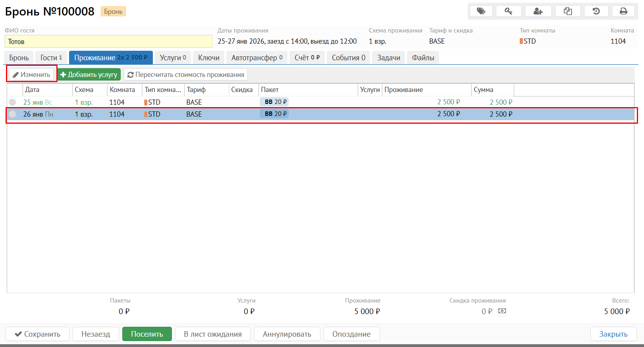Open the history icon button in header

click(x=596, y=11)
